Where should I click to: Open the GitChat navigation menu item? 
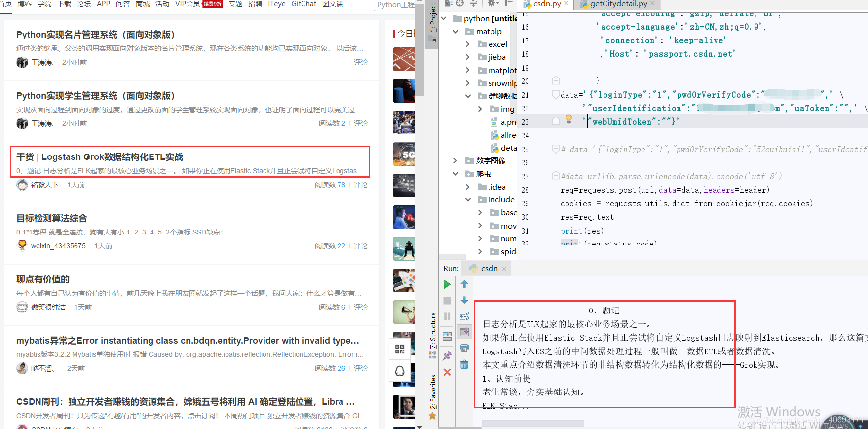pyautogui.click(x=303, y=4)
